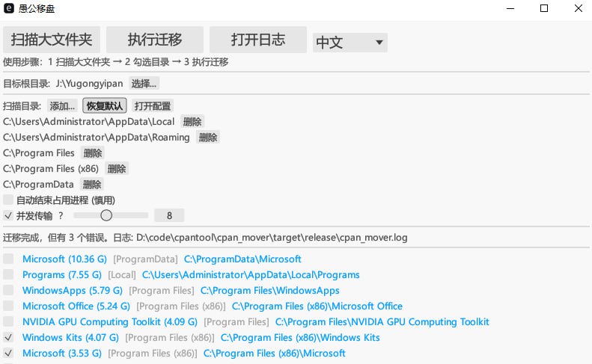Viewport: 592px width, 364px height.
Task: Click the 并发传输 question mark help
Action: click(61, 216)
